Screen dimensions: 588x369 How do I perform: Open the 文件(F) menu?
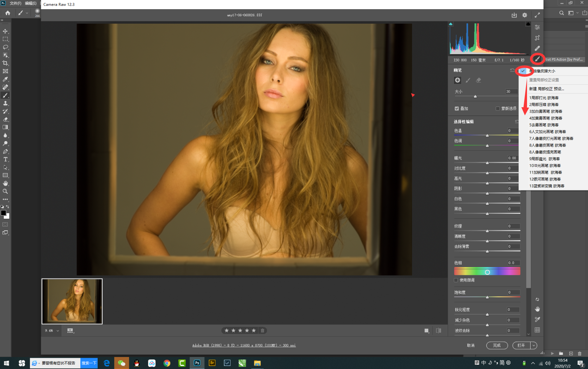tap(16, 3)
